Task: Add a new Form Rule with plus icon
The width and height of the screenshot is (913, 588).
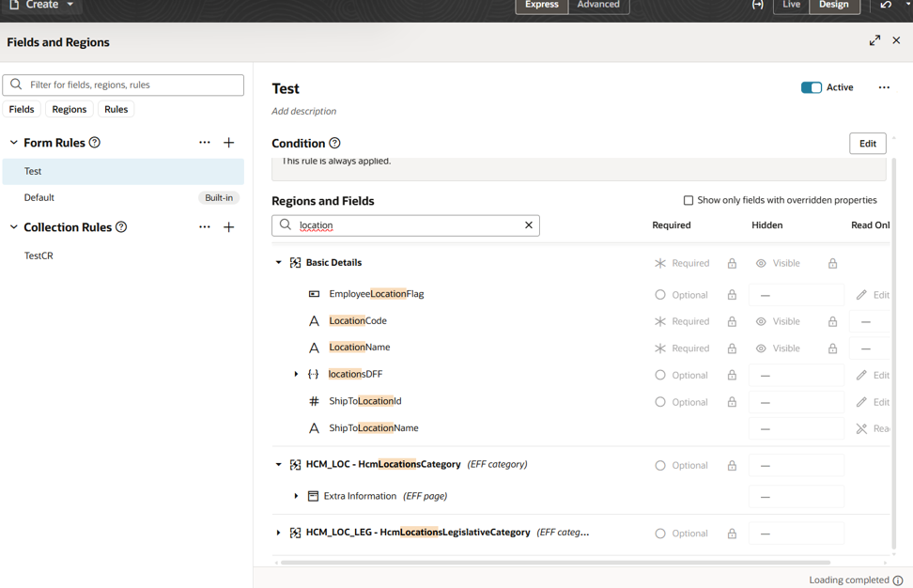Action: tap(229, 143)
